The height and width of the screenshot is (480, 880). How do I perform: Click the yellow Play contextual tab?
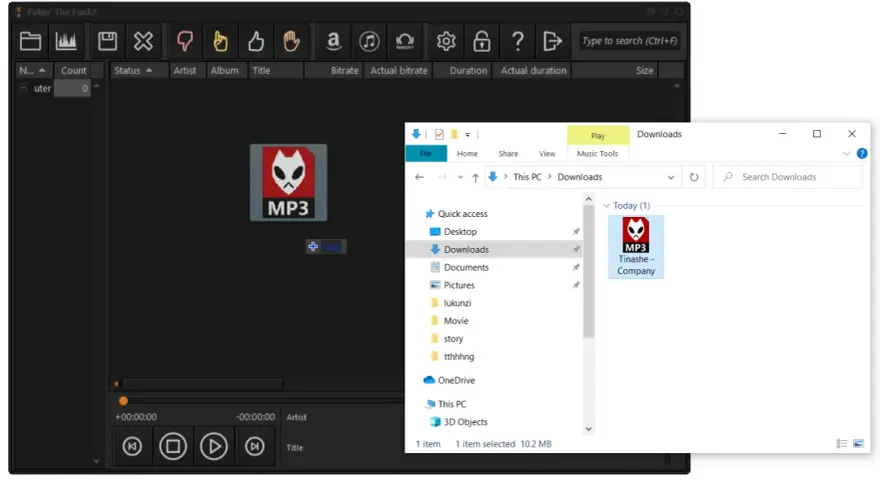(598, 135)
